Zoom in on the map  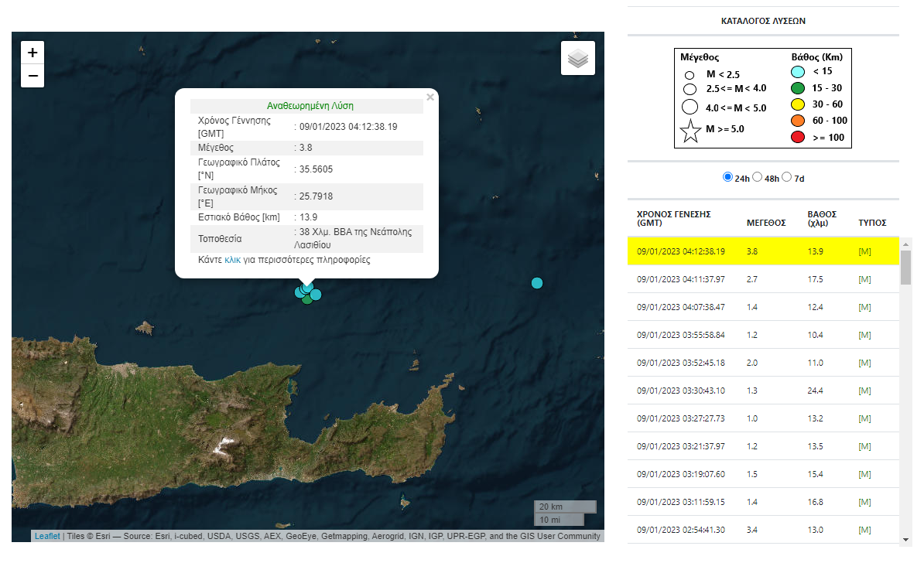[33, 53]
